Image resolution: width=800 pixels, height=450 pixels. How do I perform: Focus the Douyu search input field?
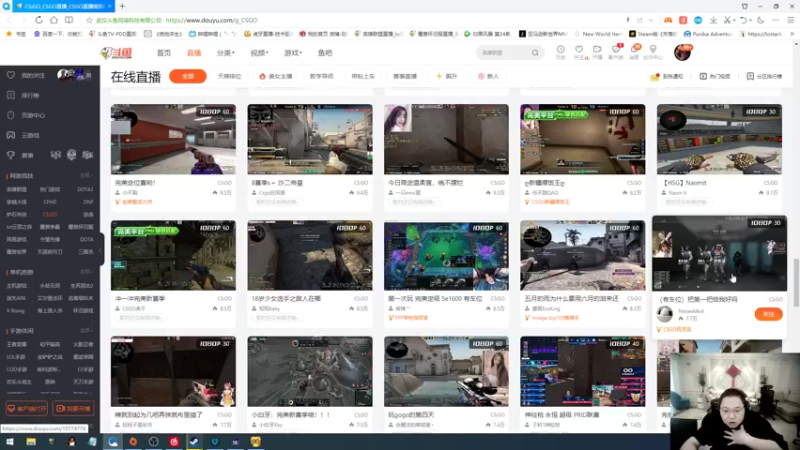point(504,53)
